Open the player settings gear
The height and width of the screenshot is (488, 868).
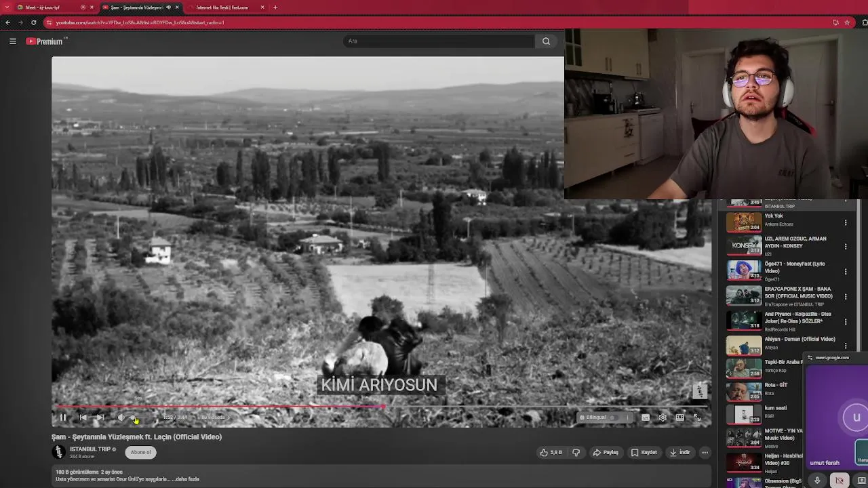tap(663, 418)
